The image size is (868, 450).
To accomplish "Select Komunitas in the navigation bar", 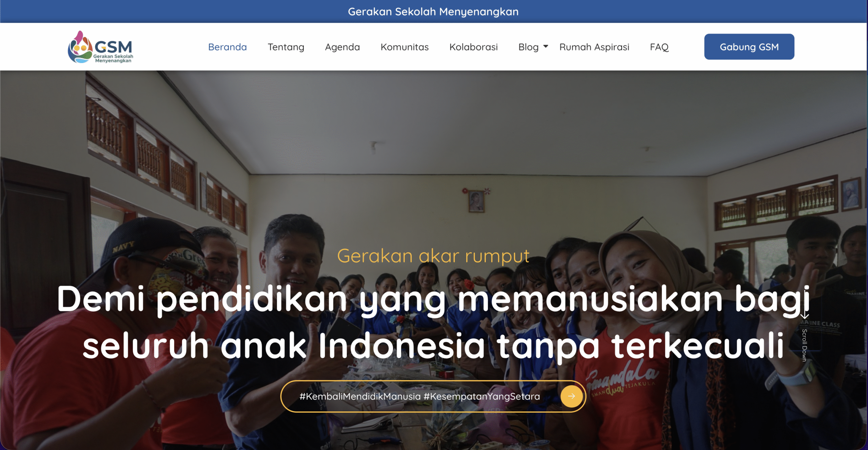I will [405, 47].
